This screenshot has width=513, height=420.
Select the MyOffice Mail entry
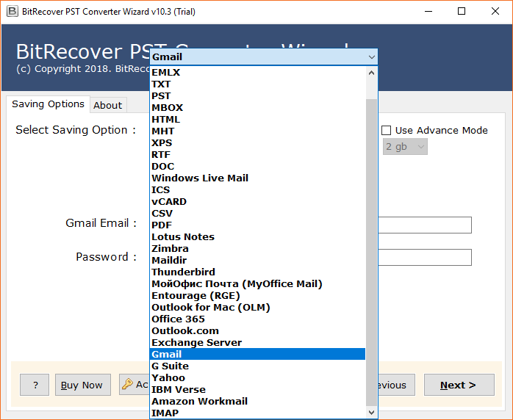click(x=257, y=284)
